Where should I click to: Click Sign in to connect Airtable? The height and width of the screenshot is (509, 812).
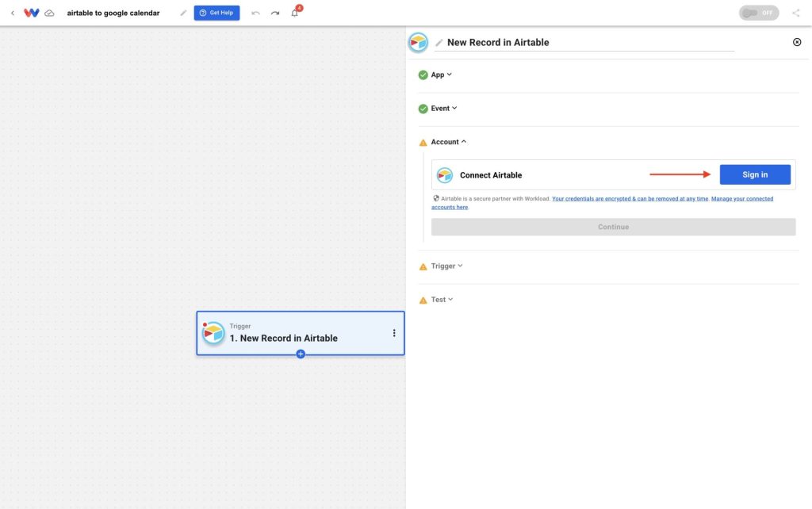[755, 174]
